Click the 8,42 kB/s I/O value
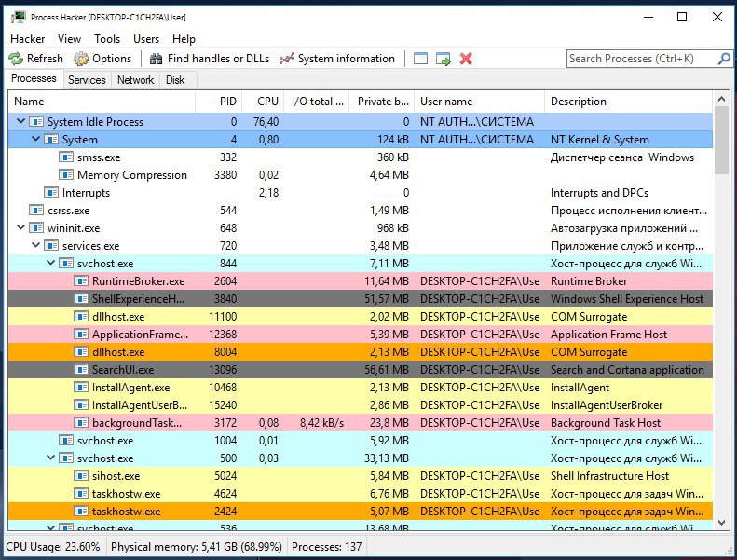This screenshot has height=560, width=737. (x=322, y=423)
